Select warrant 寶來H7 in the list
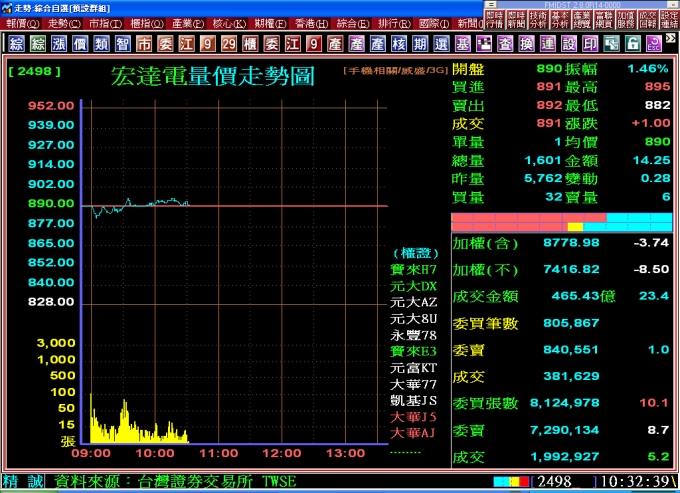Image resolution: width=680 pixels, height=493 pixels. coord(413,270)
